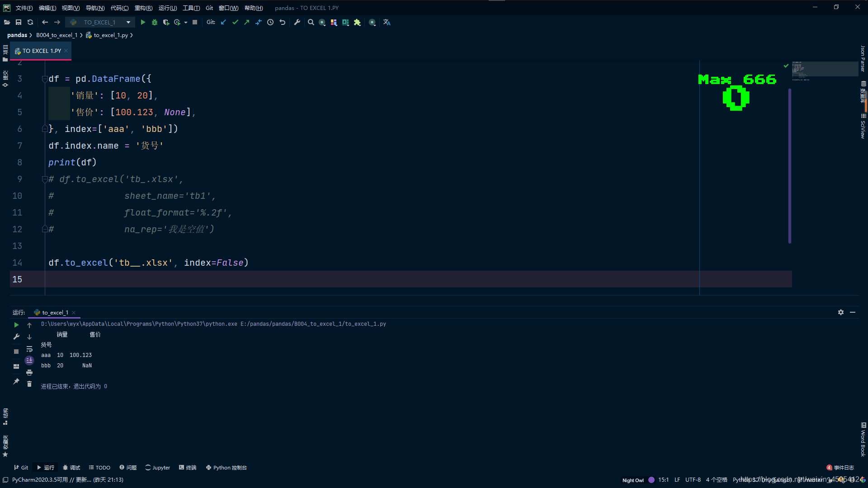This screenshot has width=868, height=488.
Task: Open the TODO tool window
Action: [99, 468]
